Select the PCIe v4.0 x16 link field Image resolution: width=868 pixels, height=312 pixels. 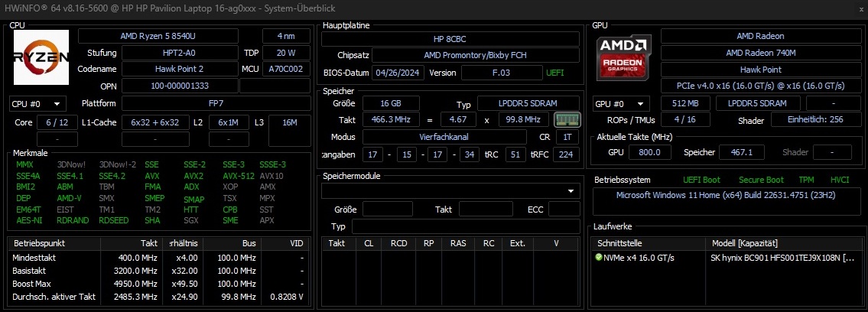[x=760, y=86]
